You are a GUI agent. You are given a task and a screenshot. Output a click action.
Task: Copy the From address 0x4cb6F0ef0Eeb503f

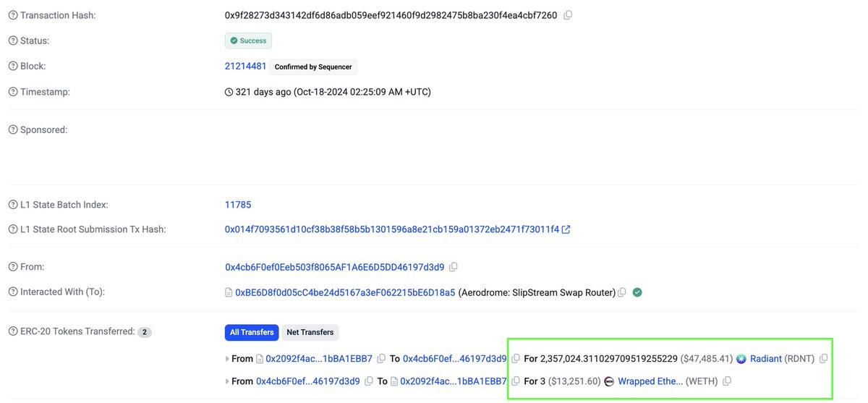(454, 267)
